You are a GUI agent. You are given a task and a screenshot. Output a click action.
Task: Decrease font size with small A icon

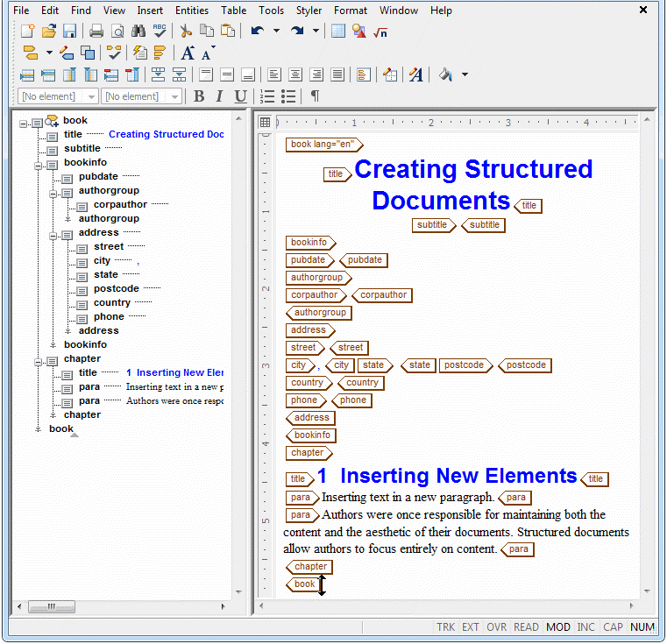click(208, 53)
